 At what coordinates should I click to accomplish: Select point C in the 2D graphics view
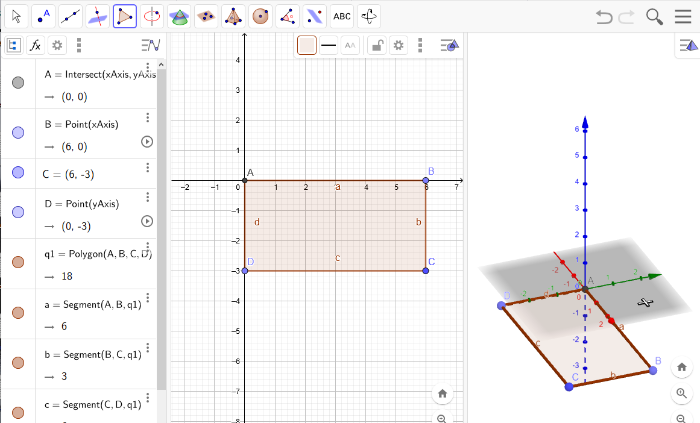(425, 271)
